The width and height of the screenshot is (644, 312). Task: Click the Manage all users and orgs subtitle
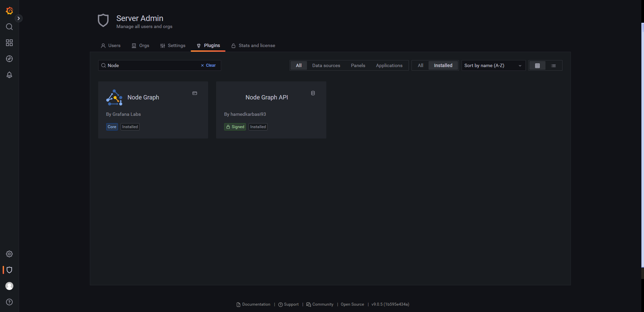click(144, 27)
